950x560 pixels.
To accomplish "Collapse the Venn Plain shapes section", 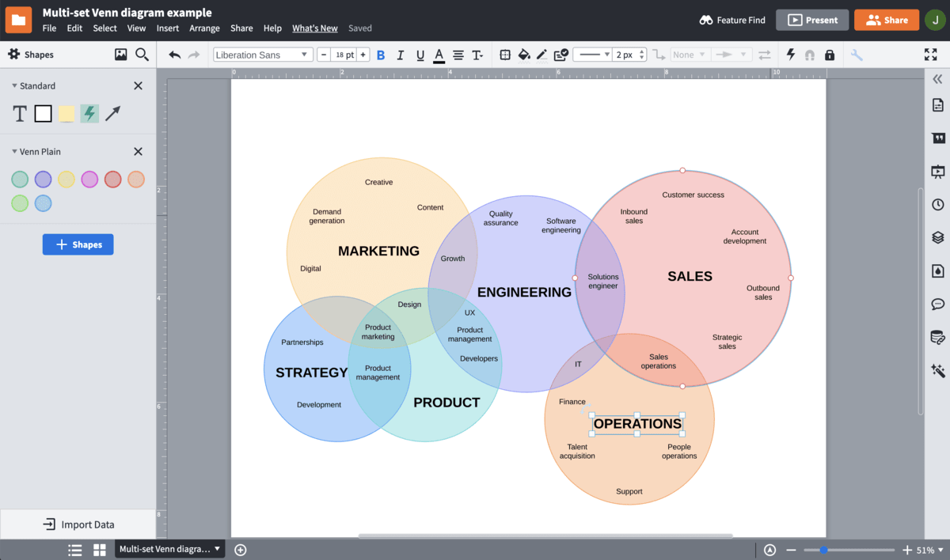I will (14, 152).
